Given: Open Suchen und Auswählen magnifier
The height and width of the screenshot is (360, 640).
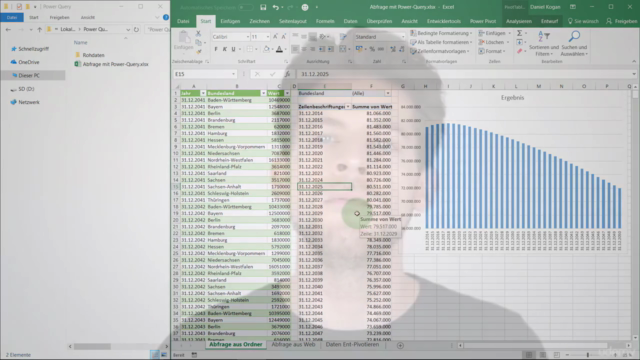Looking at the screenshot, I should (574, 43).
